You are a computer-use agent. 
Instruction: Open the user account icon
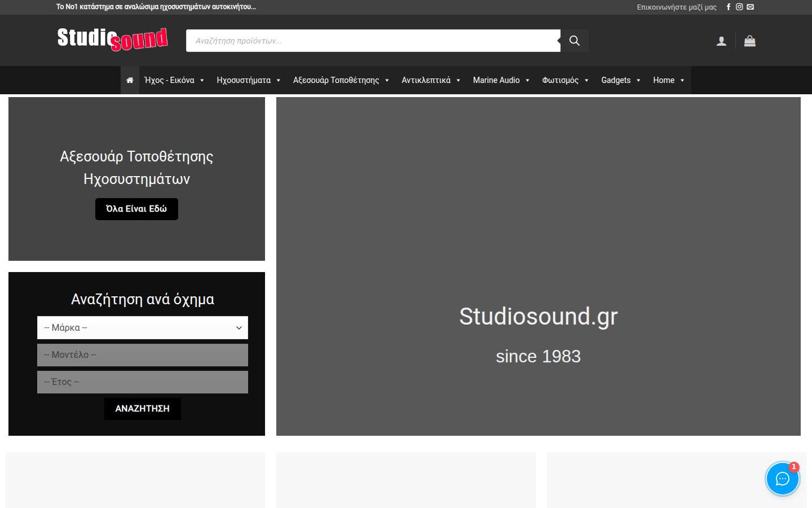coord(721,41)
